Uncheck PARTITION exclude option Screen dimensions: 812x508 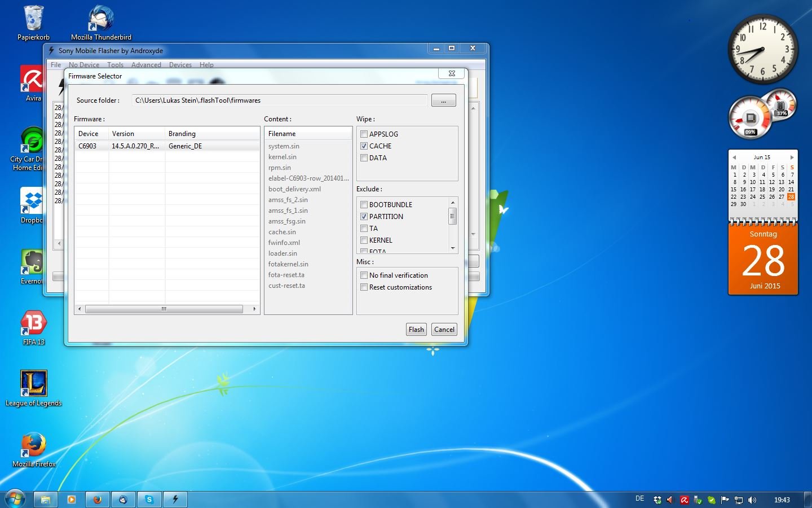coord(364,217)
